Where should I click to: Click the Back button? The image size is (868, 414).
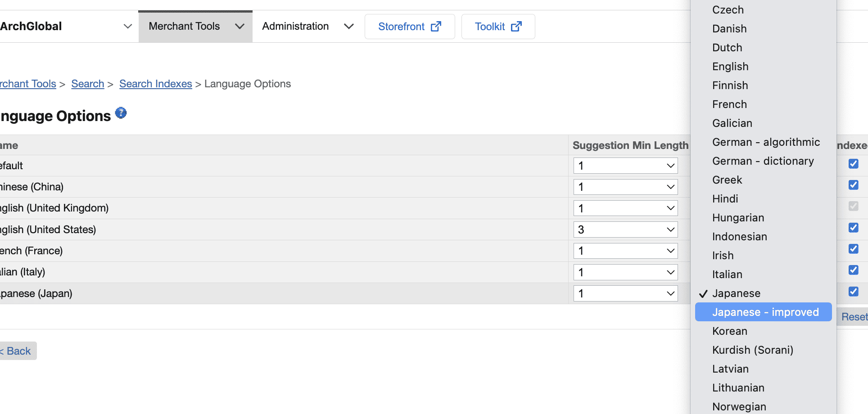tap(18, 351)
